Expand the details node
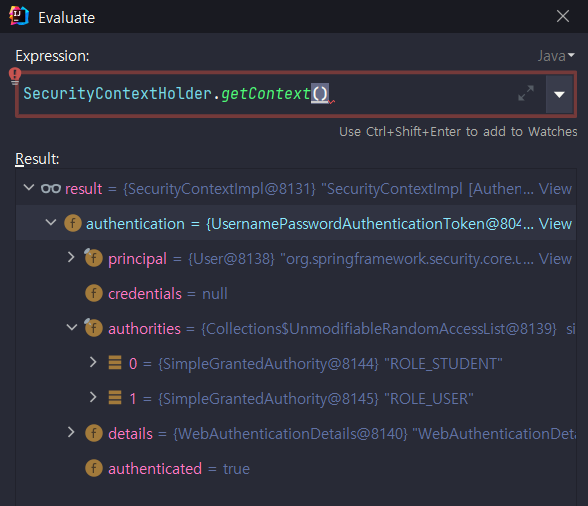This screenshot has width=588, height=506. click(71, 432)
